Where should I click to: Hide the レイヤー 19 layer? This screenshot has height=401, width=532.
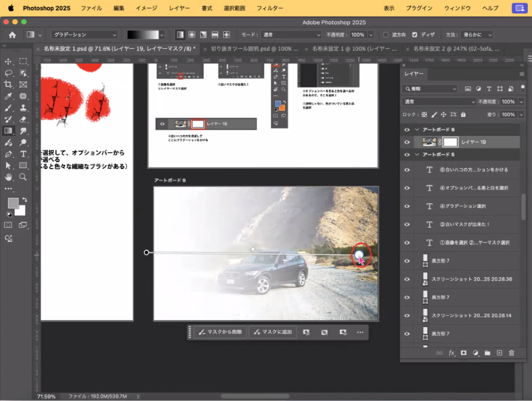(407, 142)
